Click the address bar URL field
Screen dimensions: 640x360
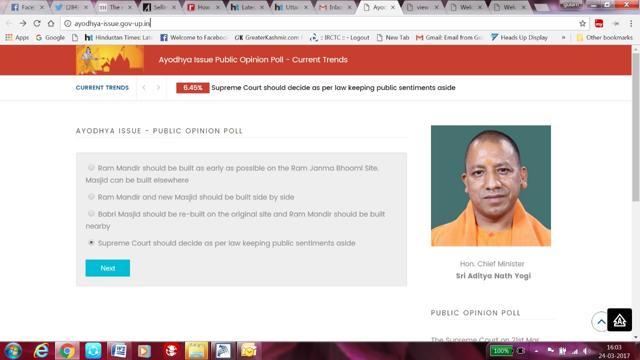click(318, 24)
